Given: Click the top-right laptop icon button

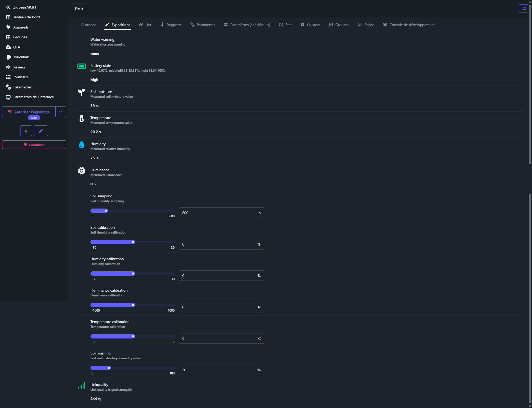Looking at the screenshot, I should click(x=524, y=9).
